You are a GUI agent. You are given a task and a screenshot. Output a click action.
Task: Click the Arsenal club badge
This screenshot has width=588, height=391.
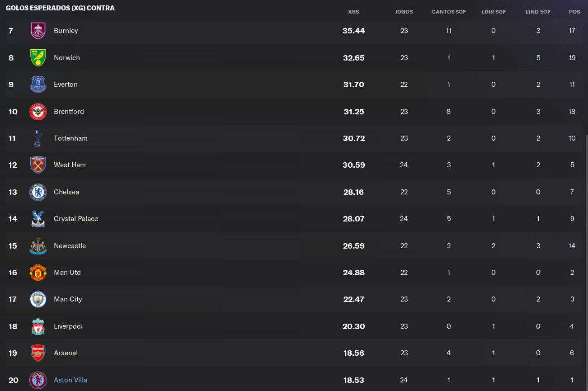pyautogui.click(x=38, y=353)
